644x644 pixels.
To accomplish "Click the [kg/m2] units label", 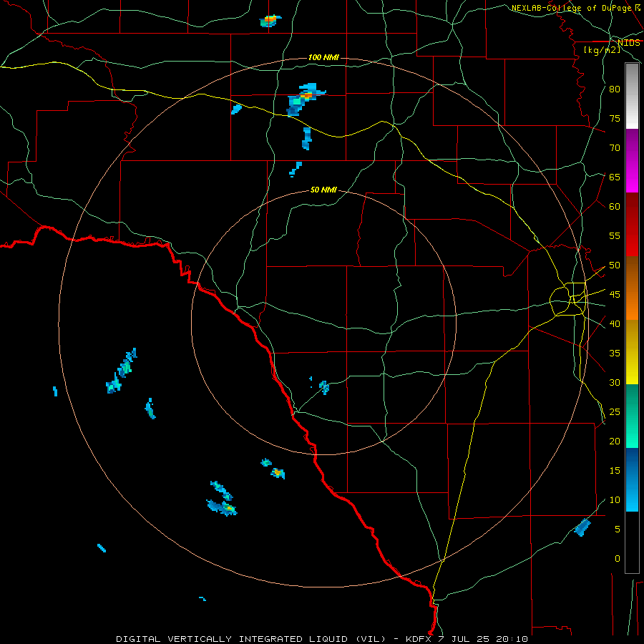I will pos(602,50).
